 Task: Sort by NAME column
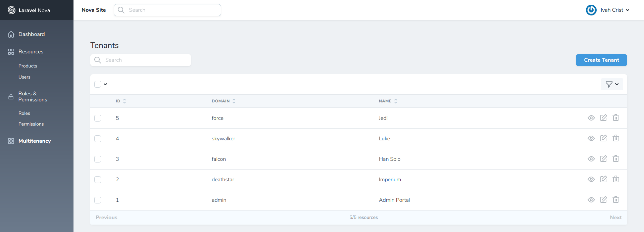388,101
